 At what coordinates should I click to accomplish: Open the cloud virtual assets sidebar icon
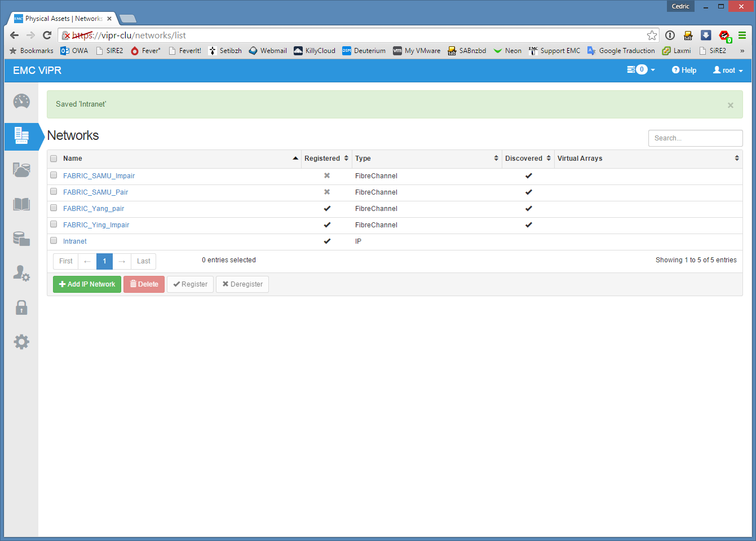click(x=21, y=170)
